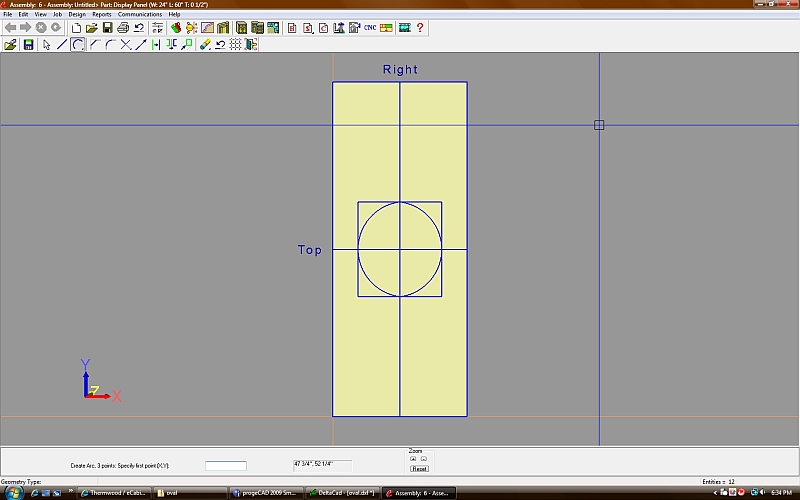The image size is (800, 500).
Task: Toggle the grid display icon
Action: click(235, 44)
